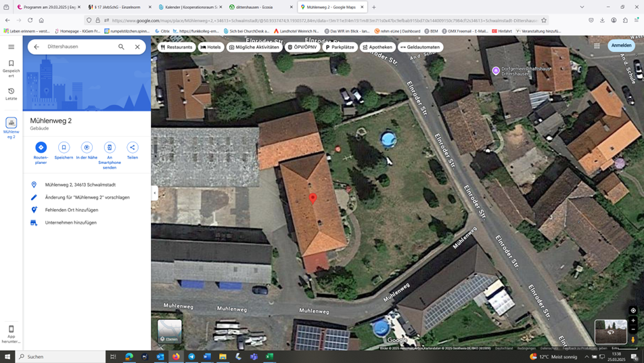Click in the Dittershausen search field
Image resolution: width=644 pixels, height=363 pixels.
tap(80, 47)
